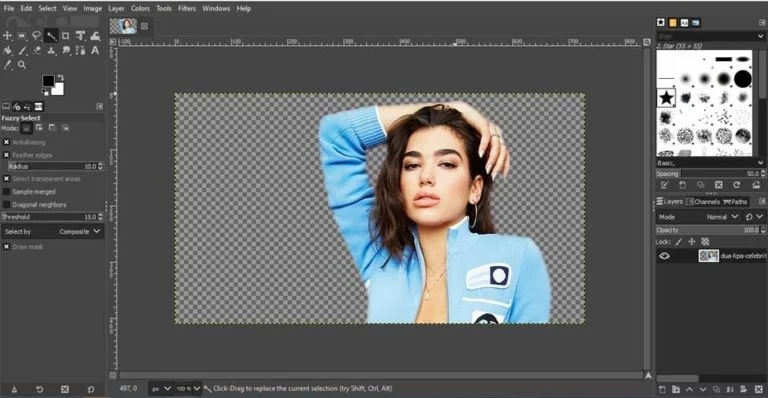
Task: Select the Clone stamp tool
Action: (x=51, y=50)
